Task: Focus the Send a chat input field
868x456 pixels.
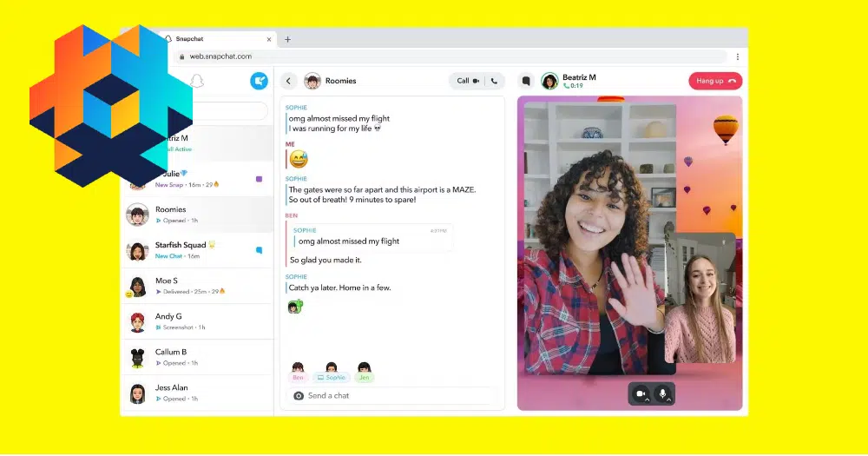Action: (x=391, y=395)
